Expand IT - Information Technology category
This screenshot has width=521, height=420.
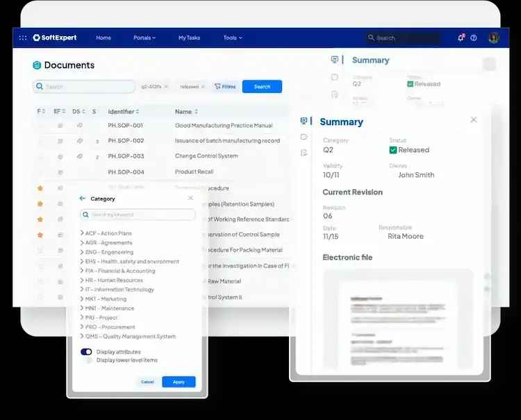82,289
